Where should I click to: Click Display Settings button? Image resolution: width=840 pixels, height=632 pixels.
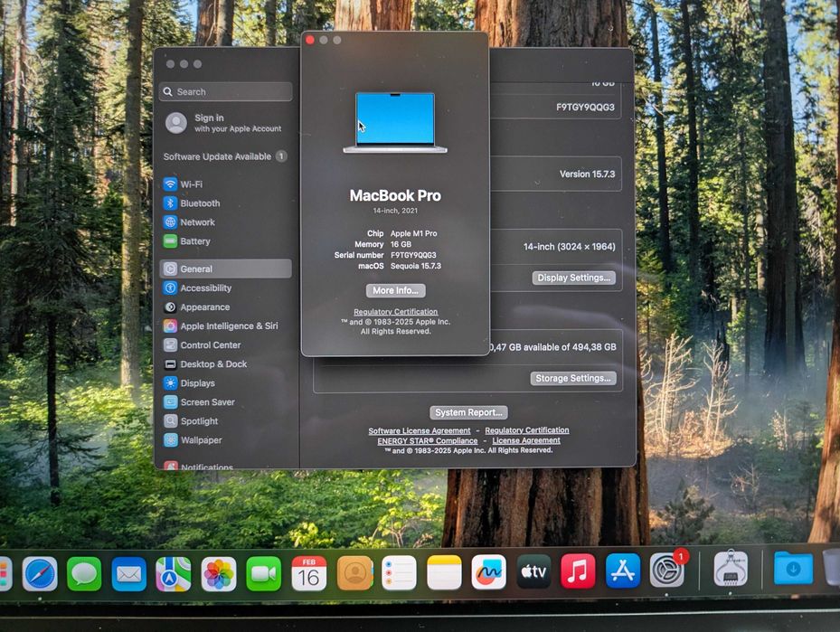coord(574,278)
